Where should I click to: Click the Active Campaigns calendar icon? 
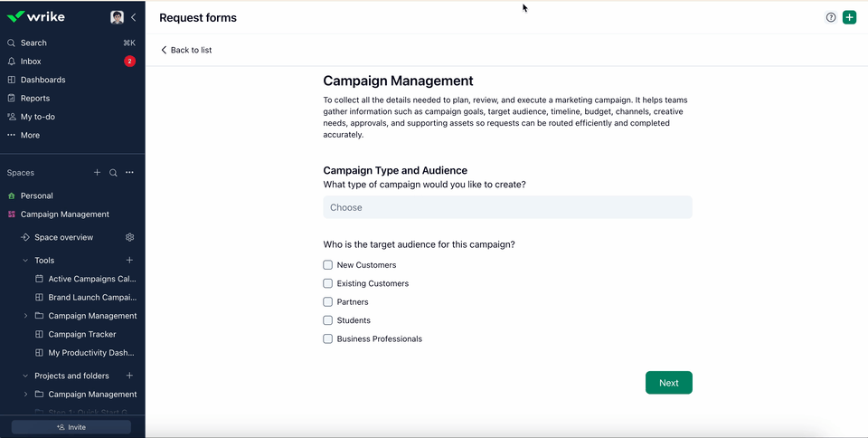[39, 279]
